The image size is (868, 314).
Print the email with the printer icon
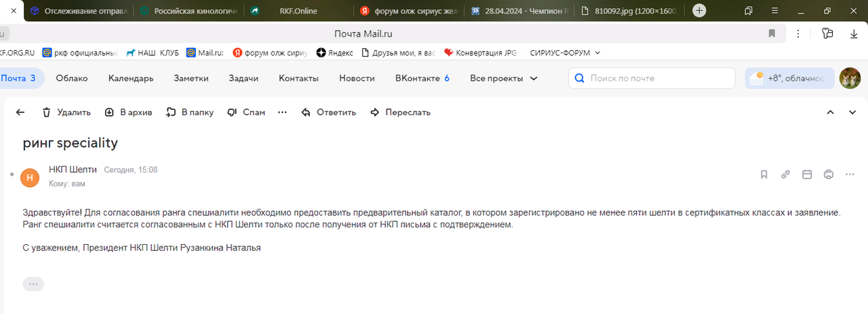coord(828,174)
